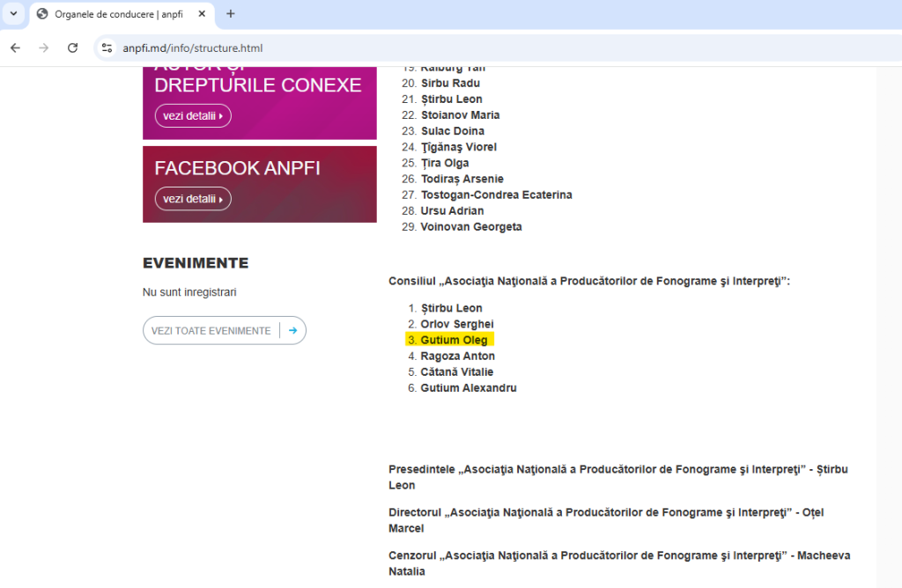The height and width of the screenshot is (588, 902).
Task: Click the Facebook ANPFI banner
Action: coord(259,169)
